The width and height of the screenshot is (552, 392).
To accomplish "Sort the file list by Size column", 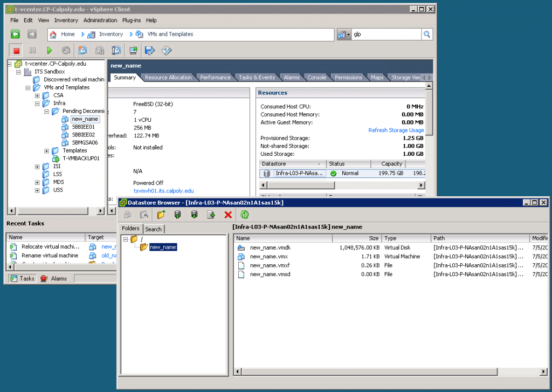I will pos(357,238).
